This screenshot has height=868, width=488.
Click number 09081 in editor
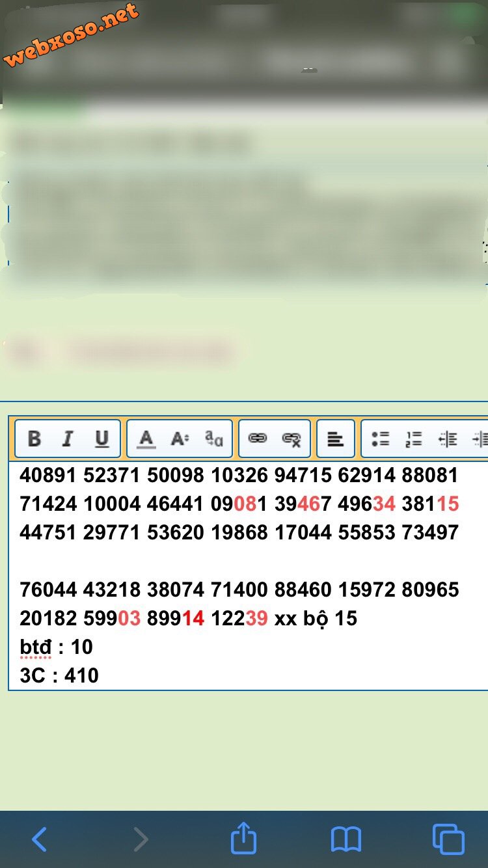[239, 504]
